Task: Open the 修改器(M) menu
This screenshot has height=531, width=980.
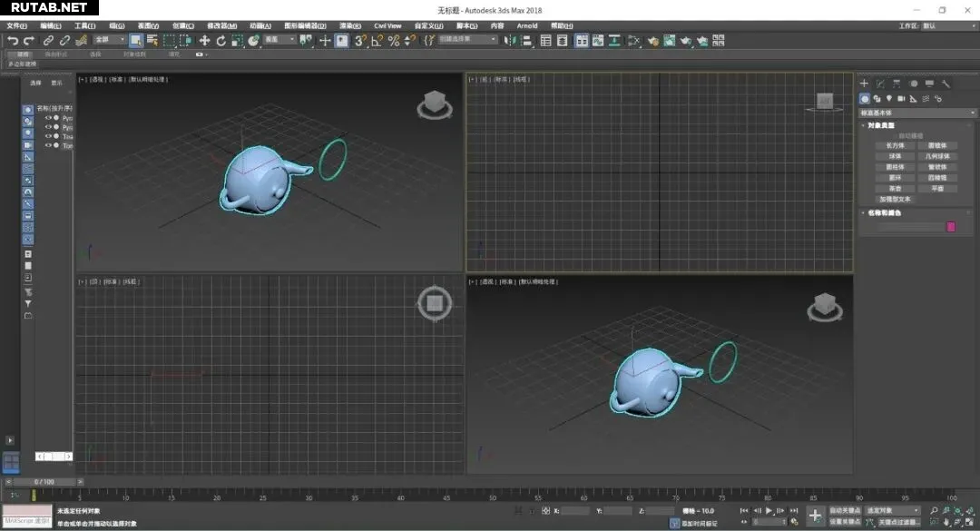Action: pos(221,25)
